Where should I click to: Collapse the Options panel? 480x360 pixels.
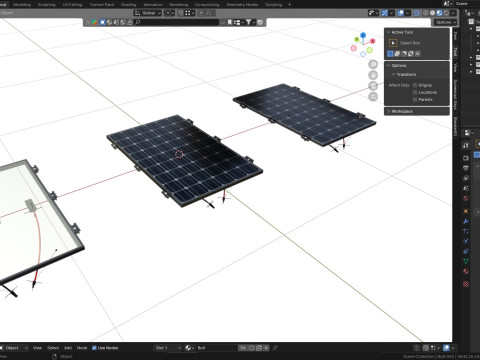click(x=389, y=65)
